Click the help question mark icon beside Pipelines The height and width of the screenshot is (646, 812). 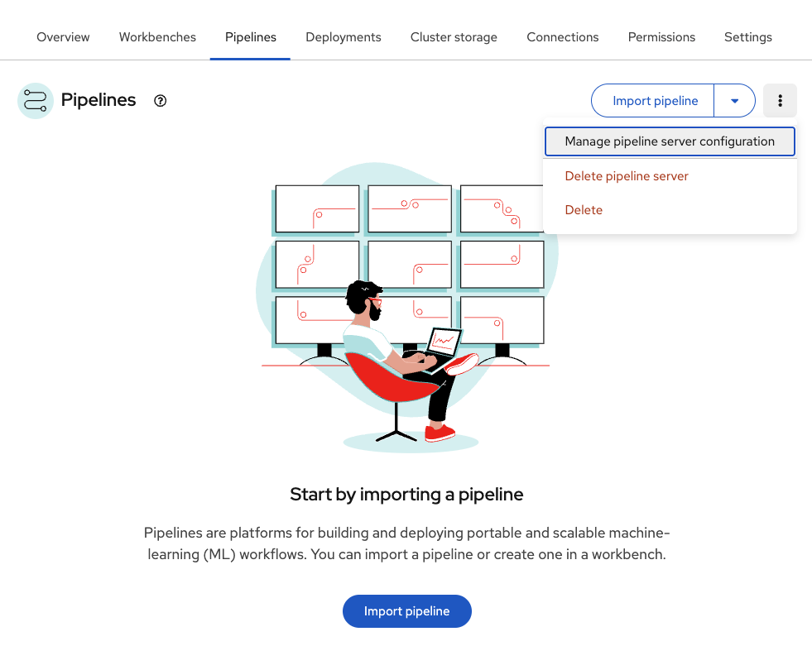coord(161,101)
